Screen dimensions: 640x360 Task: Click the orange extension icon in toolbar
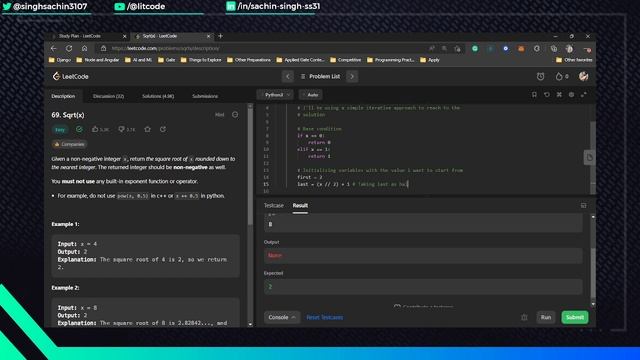click(x=521, y=48)
